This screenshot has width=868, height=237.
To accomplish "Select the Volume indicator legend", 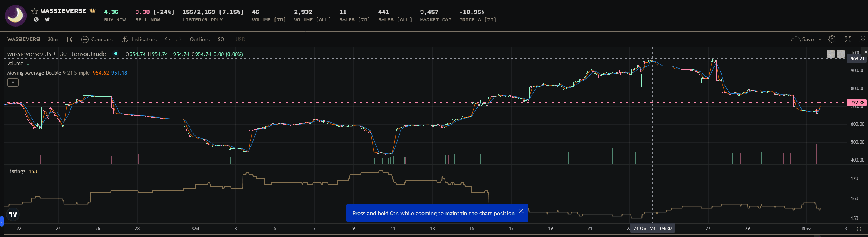I will [x=15, y=64].
